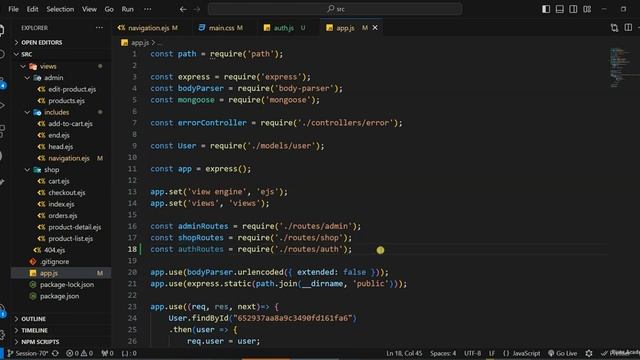Change end of line sequence LF
The image size is (640, 360).
pos(492,353)
